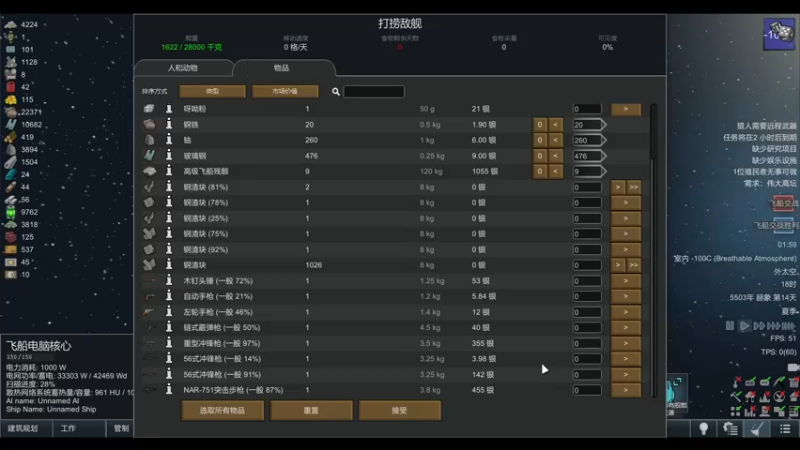800x450 pixels.
Task: Decrease 铀 count with < button
Action: (x=556, y=140)
